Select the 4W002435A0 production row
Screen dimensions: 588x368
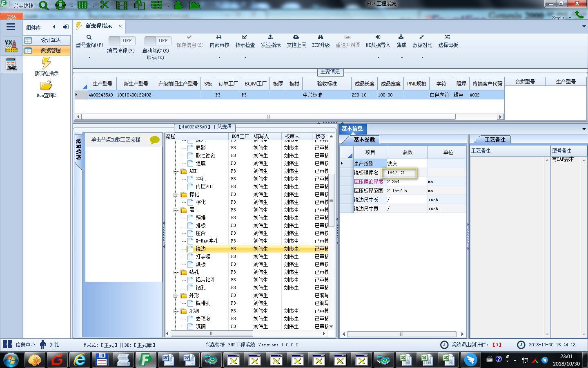click(289, 95)
